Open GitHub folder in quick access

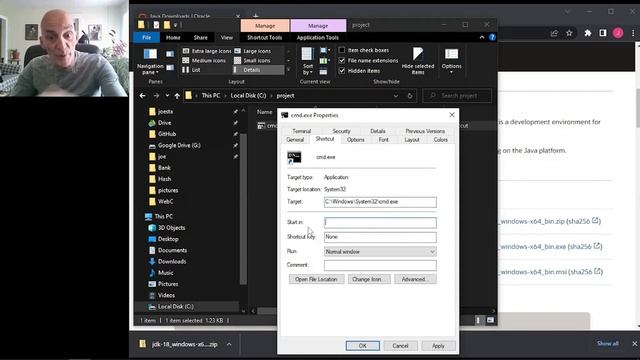pos(167,134)
